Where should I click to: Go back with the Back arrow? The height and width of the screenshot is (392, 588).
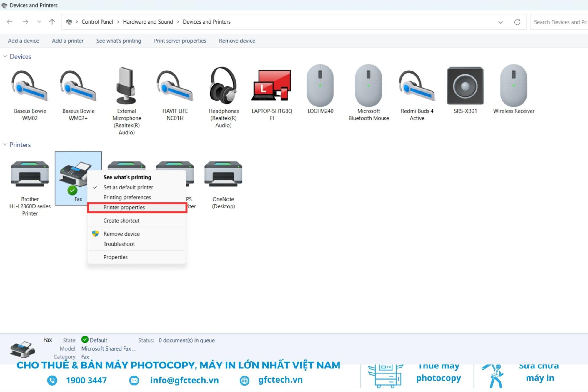tap(10, 22)
